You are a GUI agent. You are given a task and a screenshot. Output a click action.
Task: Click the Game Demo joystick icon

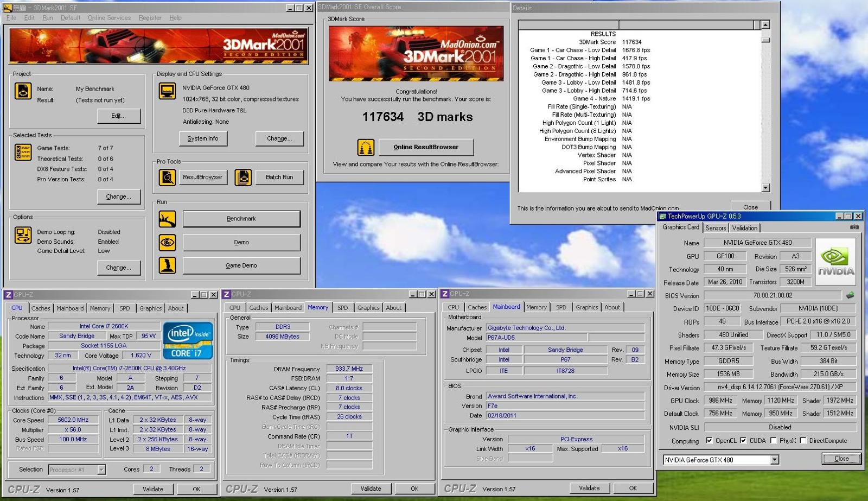coord(167,265)
